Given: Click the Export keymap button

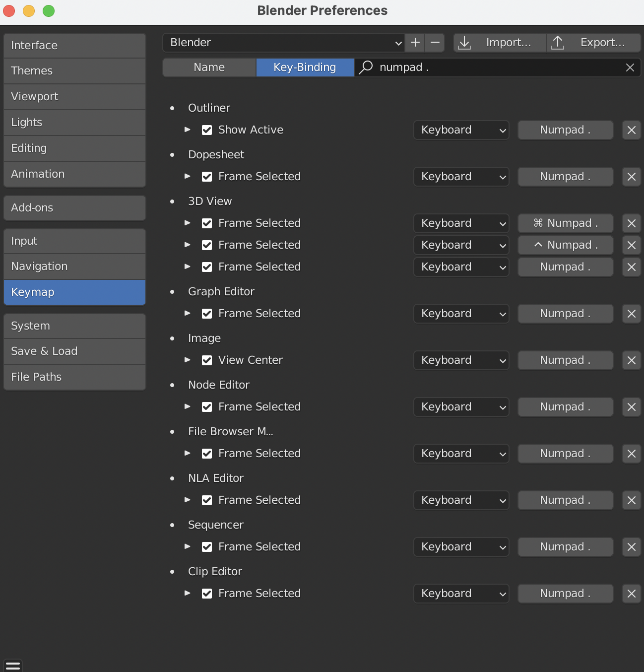Looking at the screenshot, I should pyautogui.click(x=594, y=43).
